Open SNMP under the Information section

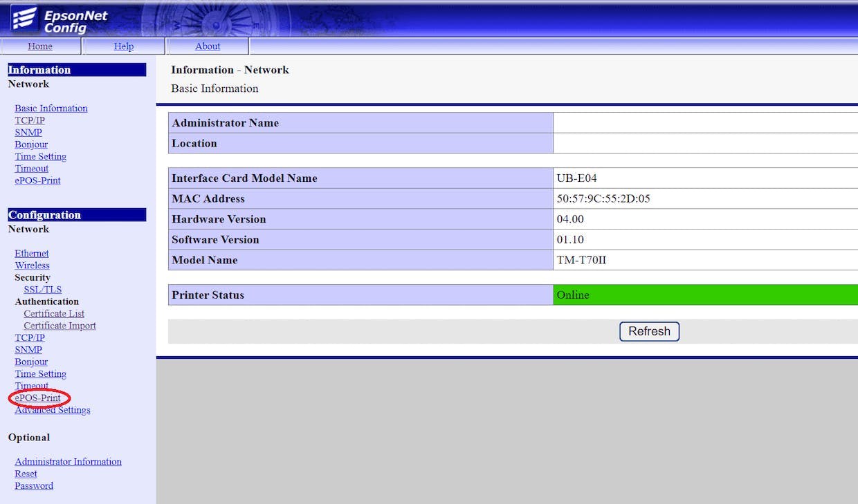point(28,133)
